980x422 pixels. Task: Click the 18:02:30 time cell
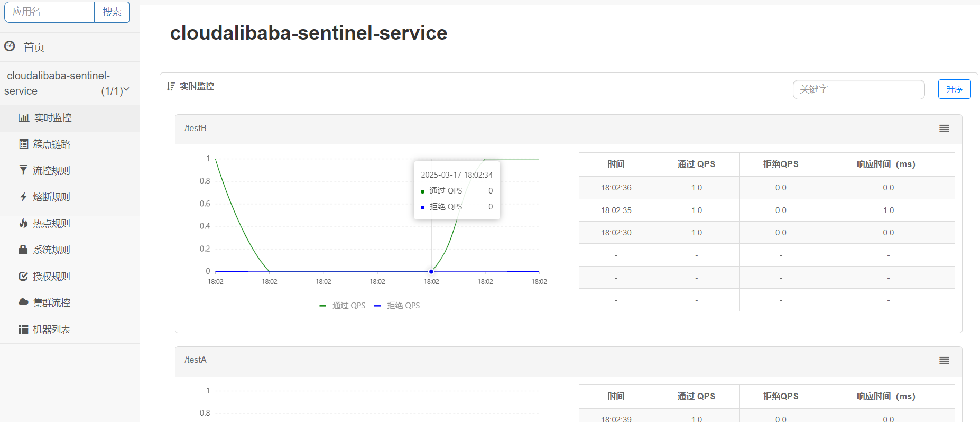(616, 233)
